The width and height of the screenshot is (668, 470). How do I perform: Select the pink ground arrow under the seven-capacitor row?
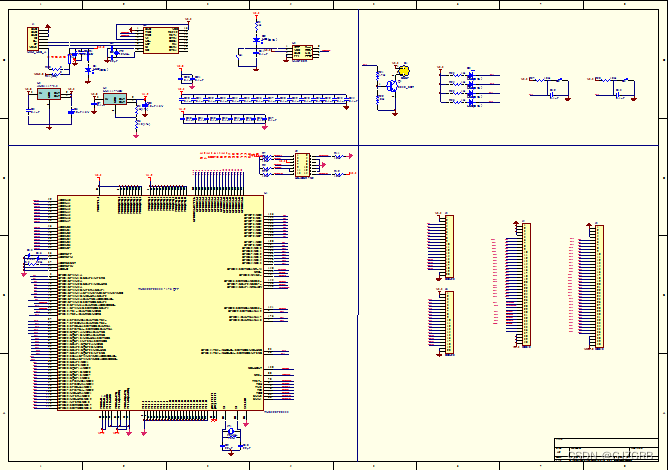point(265,127)
